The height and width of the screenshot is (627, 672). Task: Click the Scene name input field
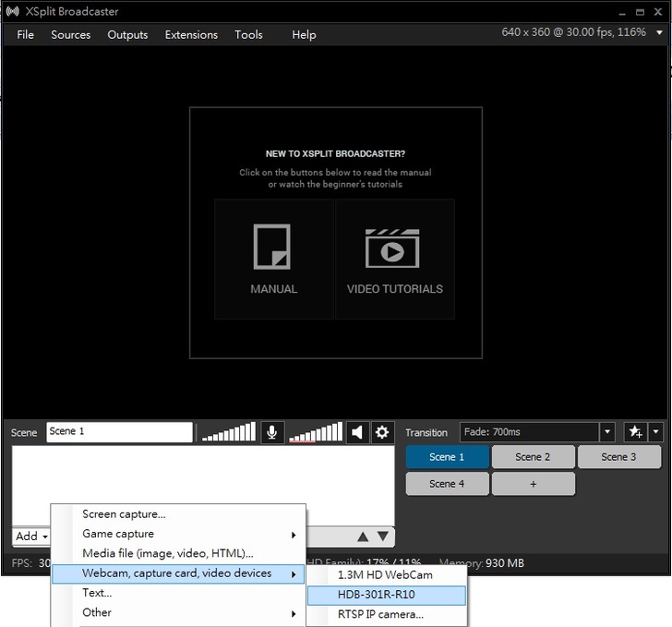119,432
